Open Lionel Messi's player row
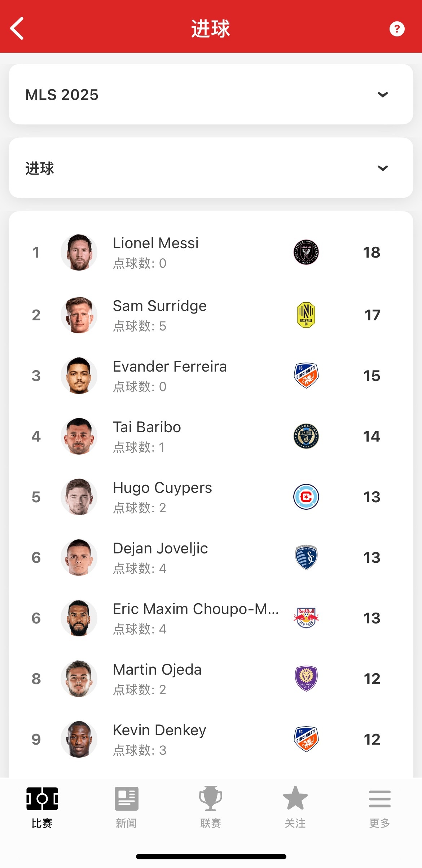This screenshot has height=868, width=422. (x=211, y=252)
